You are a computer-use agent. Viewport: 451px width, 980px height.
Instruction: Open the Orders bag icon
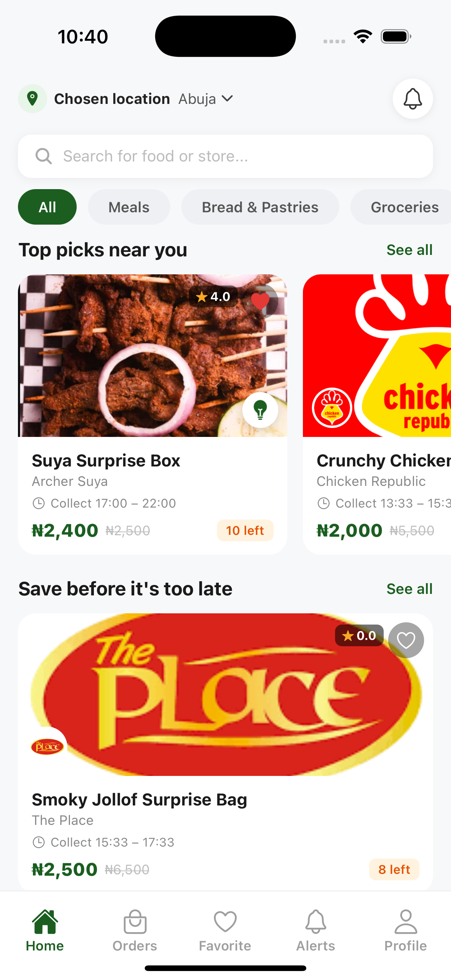pyautogui.click(x=135, y=921)
